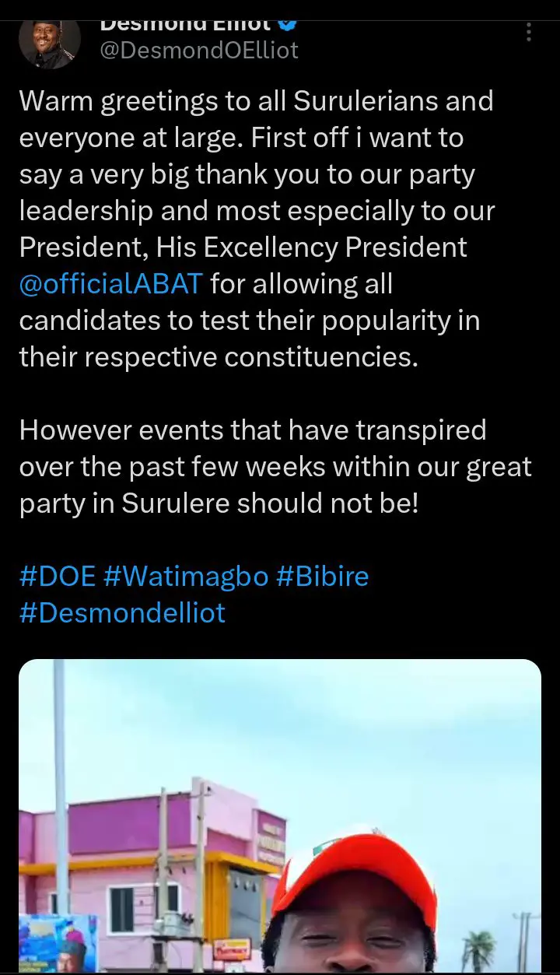Image resolution: width=560 pixels, height=975 pixels.
Task: Tap the 'party in Surulere should not be!' line
Action: (219, 503)
